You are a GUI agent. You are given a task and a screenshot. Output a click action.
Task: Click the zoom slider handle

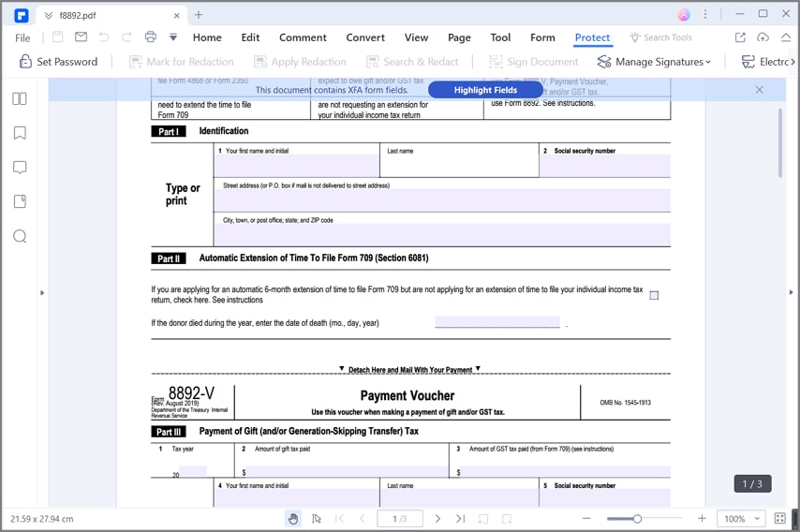pyautogui.click(x=637, y=519)
